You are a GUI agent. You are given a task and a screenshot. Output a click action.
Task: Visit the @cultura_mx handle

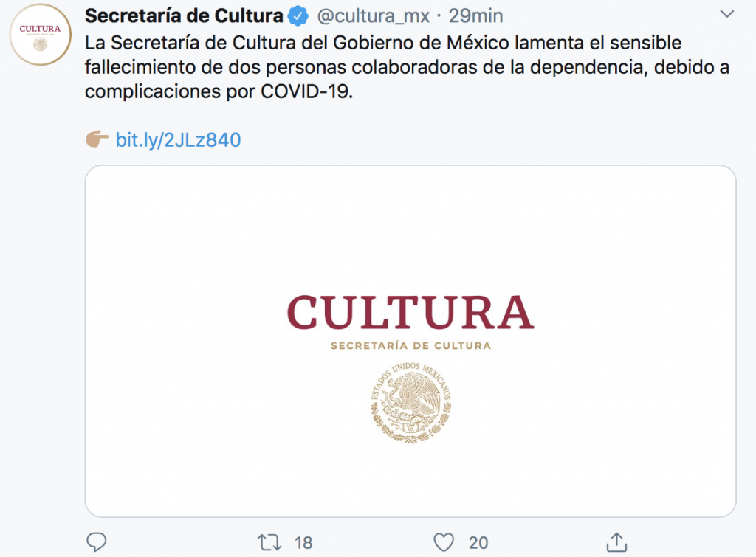tap(373, 15)
